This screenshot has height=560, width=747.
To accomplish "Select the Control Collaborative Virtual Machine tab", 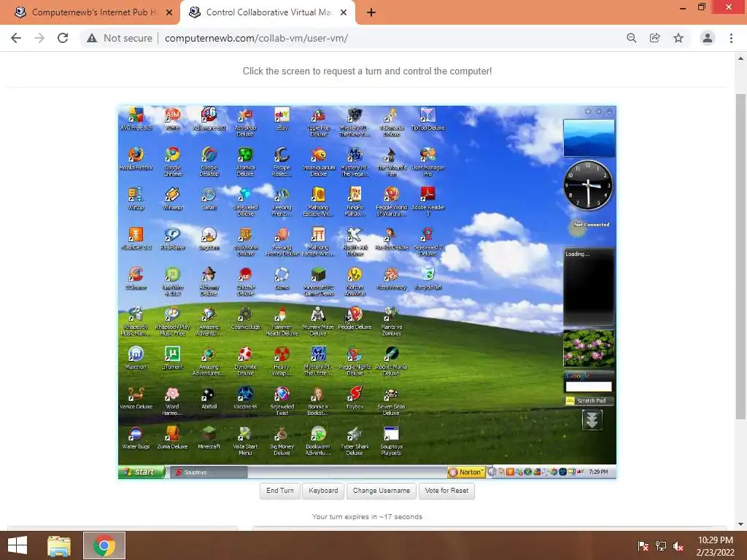I will [x=267, y=12].
